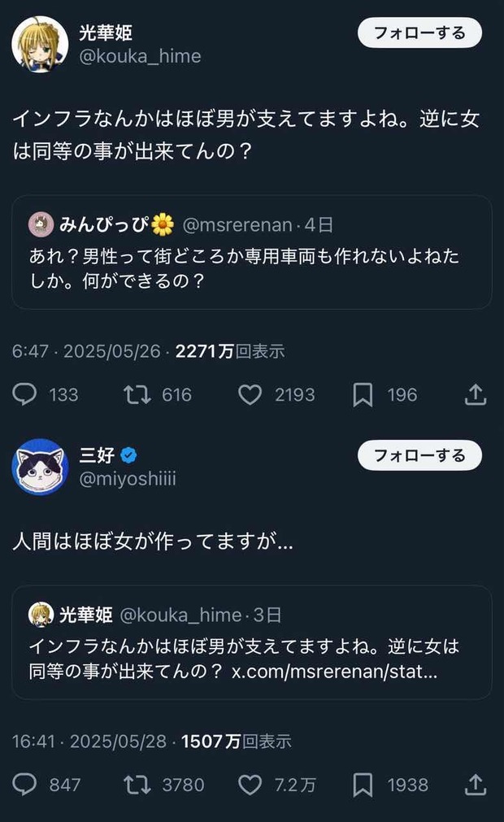The image size is (504, 822).
Task: Reply to the 光華姫 tweet
Action: [26, 394]
